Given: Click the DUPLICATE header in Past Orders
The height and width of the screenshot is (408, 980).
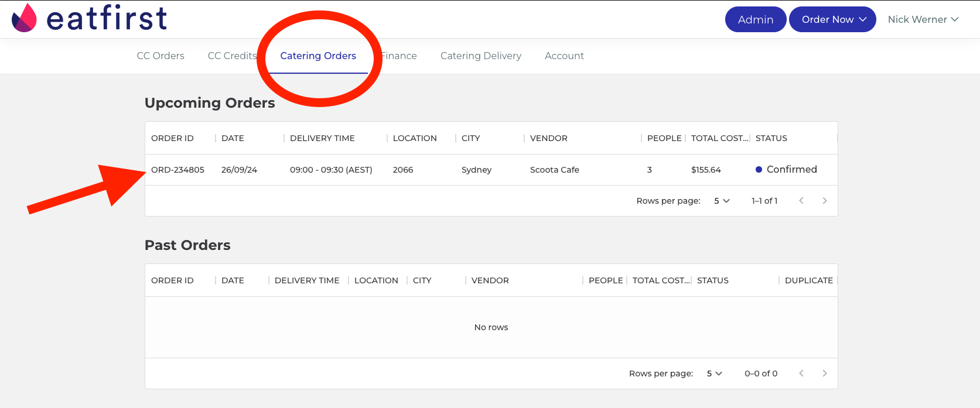Looking at the screenshot, I should 809,280.
